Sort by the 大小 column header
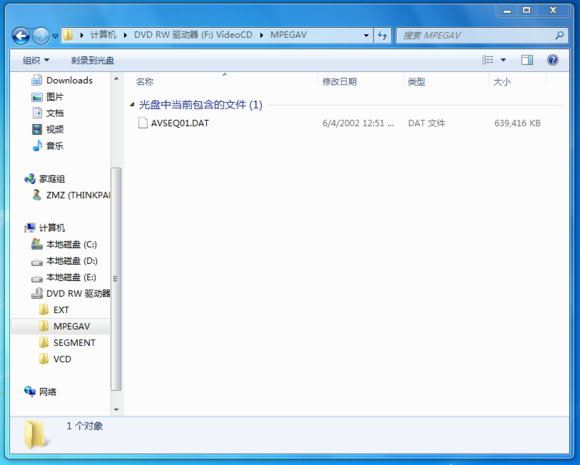580x465 pixels. pos(517,81)
